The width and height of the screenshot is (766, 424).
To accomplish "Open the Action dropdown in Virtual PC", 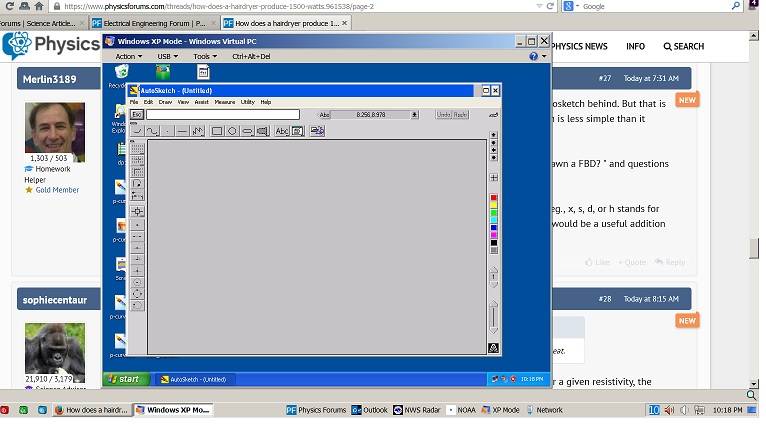I will coord(129,56).
